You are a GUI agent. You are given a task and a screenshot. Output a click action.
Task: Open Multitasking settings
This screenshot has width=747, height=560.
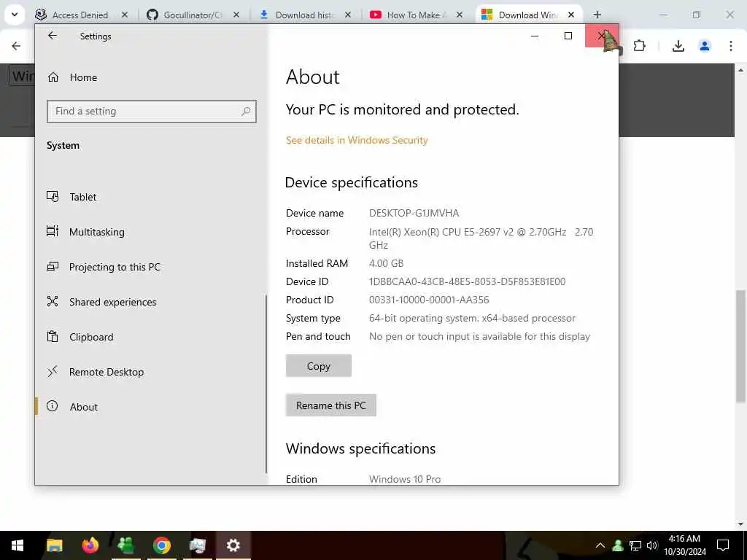click(x=86, y=232)
